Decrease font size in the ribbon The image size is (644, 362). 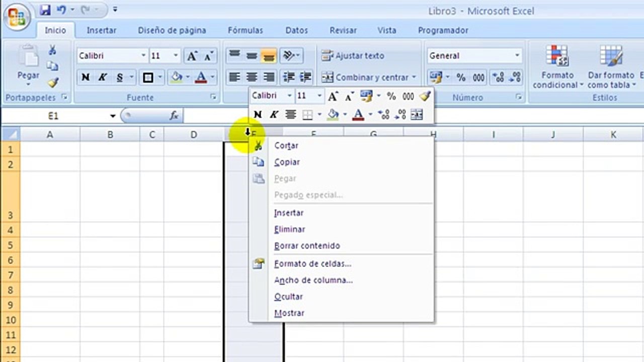(x=208, y=56)
